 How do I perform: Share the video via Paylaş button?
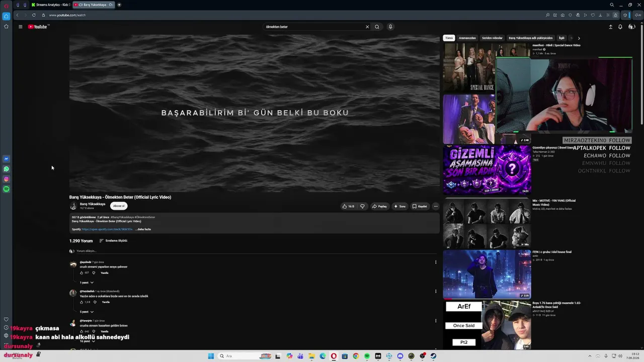(379, 206)
